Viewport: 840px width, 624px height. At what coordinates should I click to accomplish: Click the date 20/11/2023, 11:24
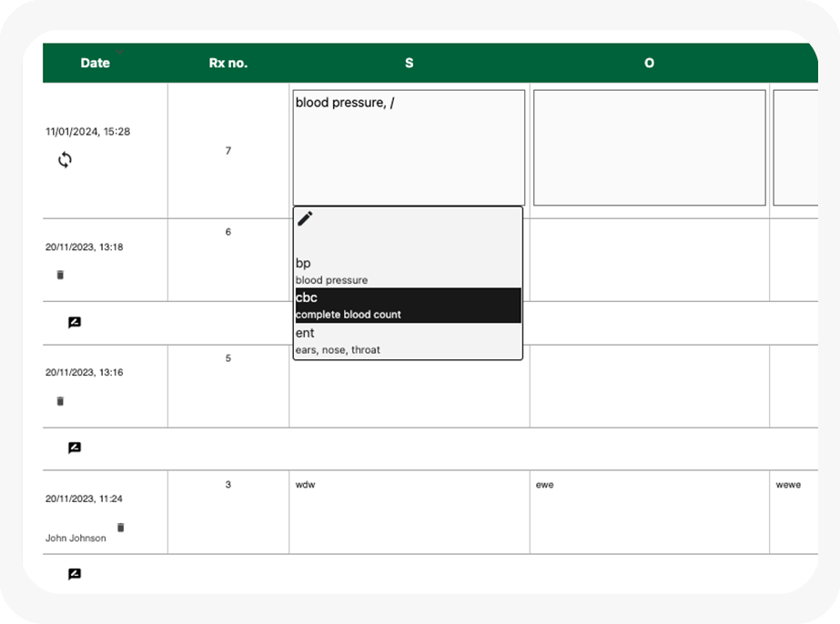point(84,498)
